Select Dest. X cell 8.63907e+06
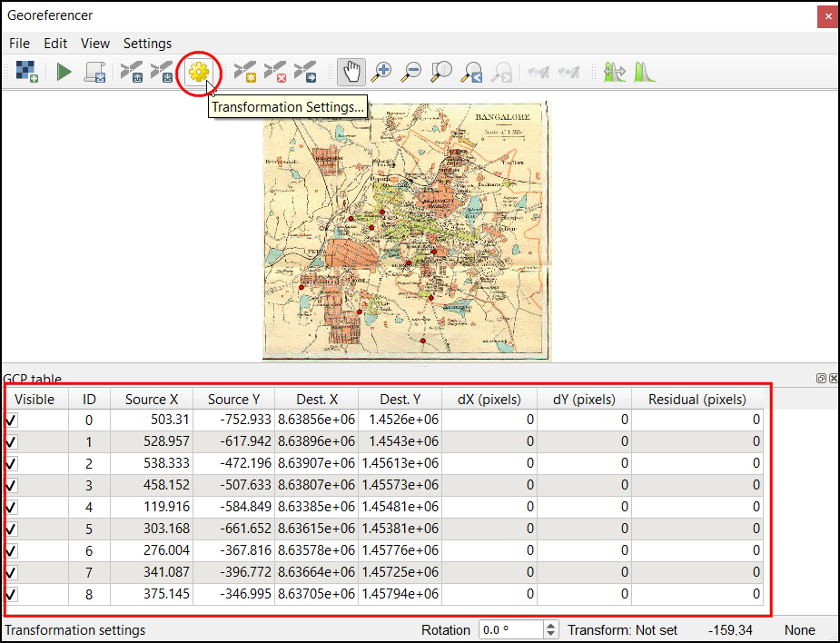This screenshot has width=840, height=643. 317,463
